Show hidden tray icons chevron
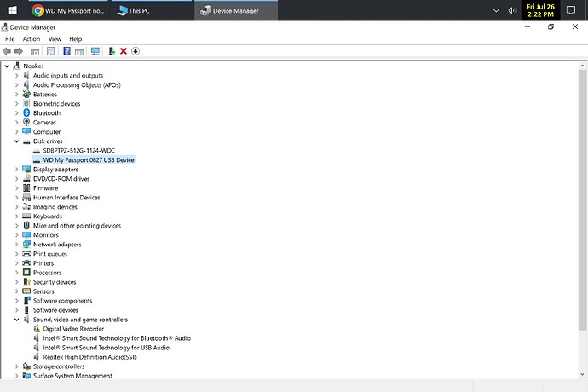 [x=496, y=10]
